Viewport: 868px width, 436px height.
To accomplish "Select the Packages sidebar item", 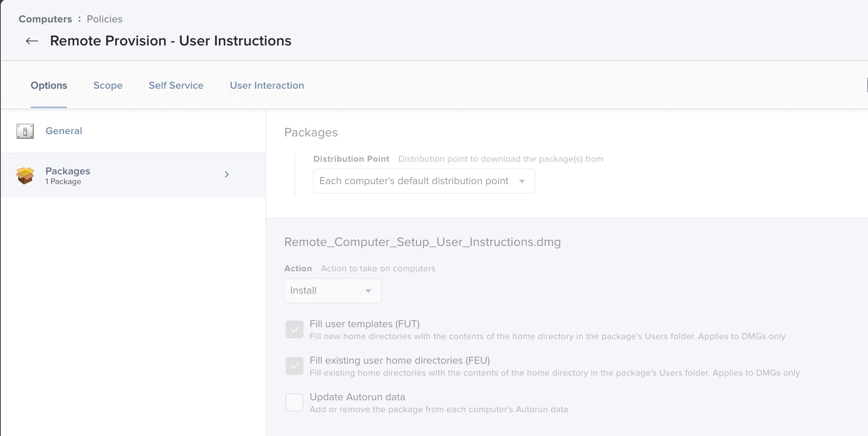I will (68, 171).
